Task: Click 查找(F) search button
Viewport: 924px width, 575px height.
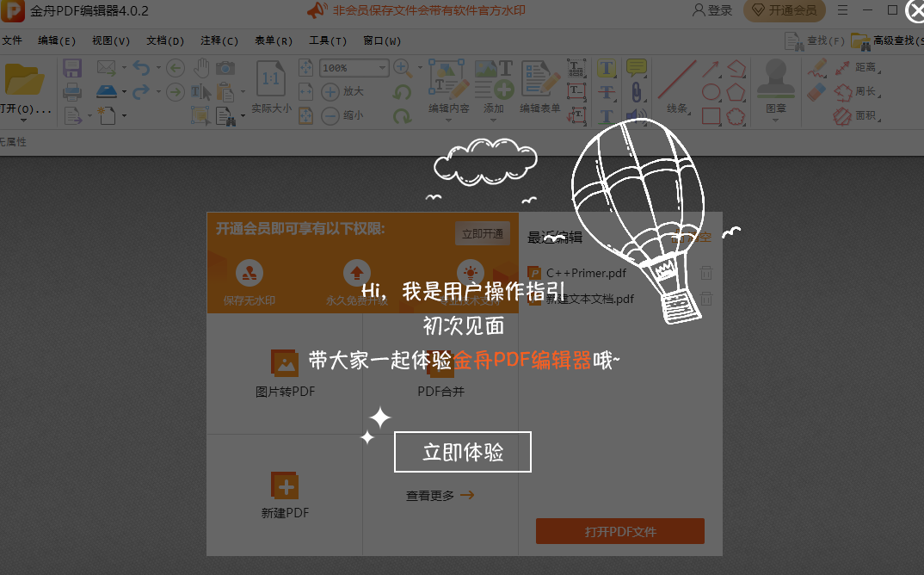Action: [815, 40]
